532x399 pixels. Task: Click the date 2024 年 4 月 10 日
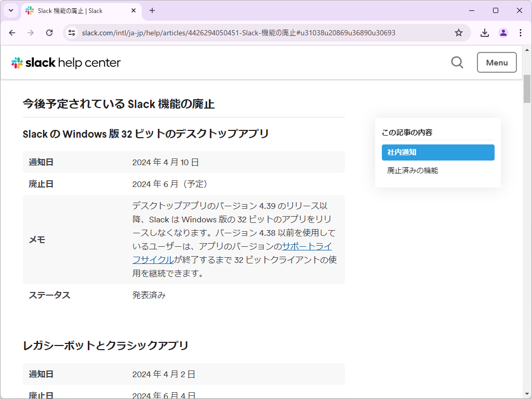[x=166, y=162]
